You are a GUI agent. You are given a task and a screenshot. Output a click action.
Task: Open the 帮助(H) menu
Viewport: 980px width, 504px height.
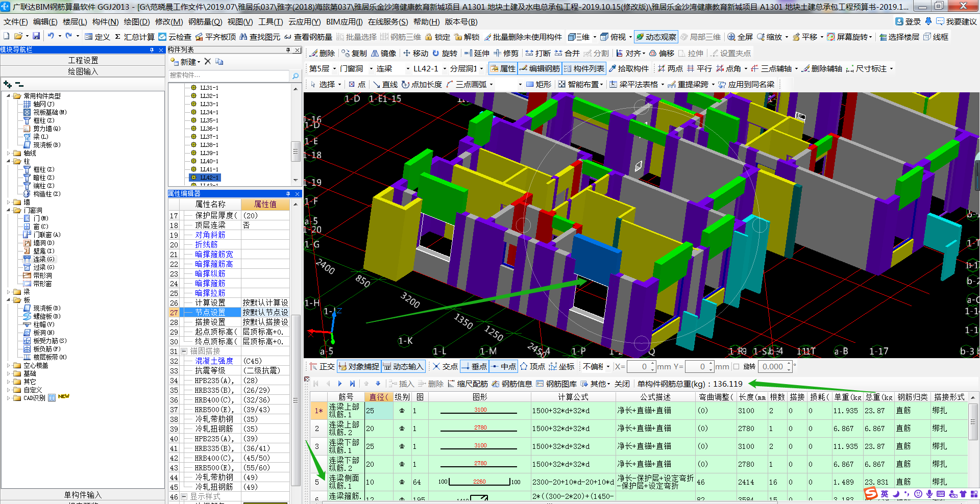[427, 21]
